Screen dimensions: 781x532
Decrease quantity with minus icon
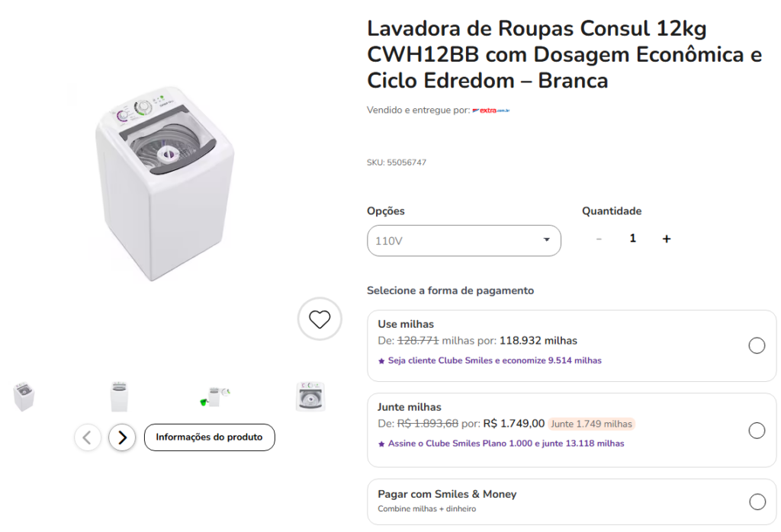click(599, 239)
